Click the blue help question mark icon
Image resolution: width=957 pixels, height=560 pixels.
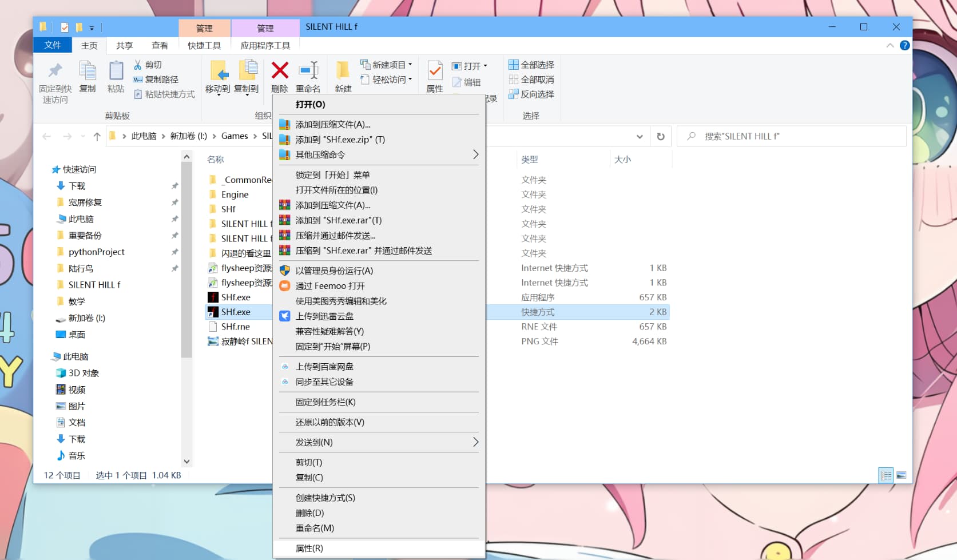pyautogui.click(x=904, y=45)
